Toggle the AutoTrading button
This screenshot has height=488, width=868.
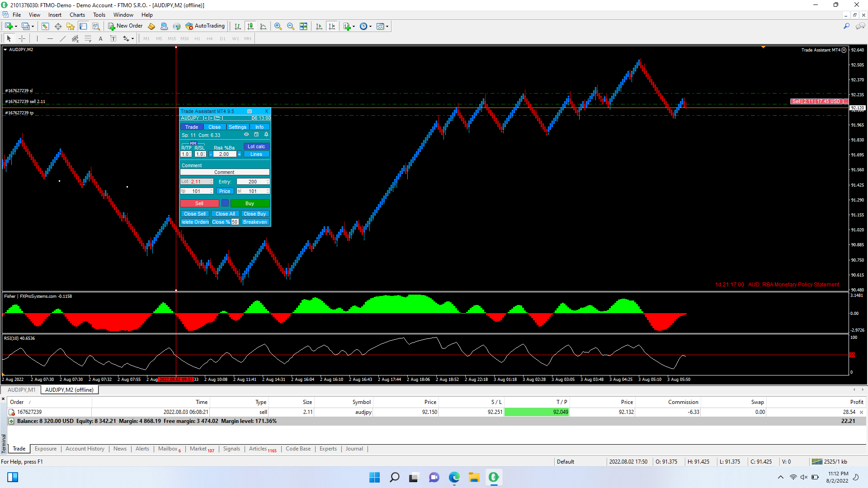[x=205, y=26]
